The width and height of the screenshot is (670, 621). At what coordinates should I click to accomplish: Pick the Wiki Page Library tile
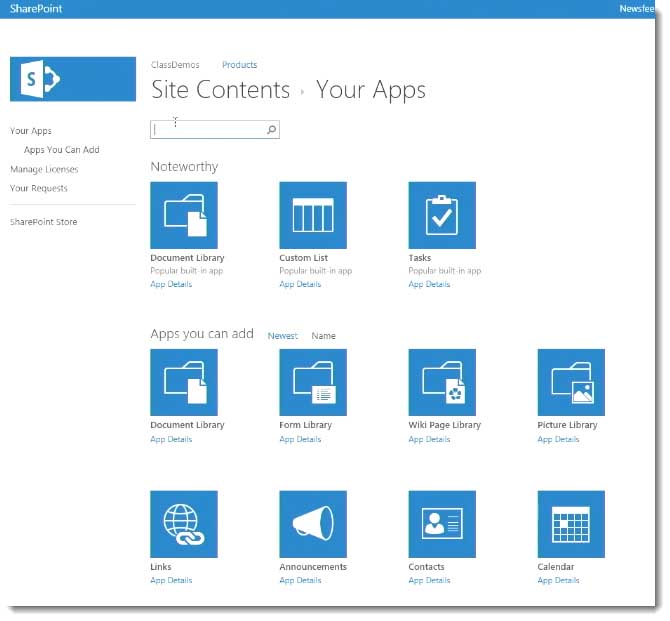point(442,382)
